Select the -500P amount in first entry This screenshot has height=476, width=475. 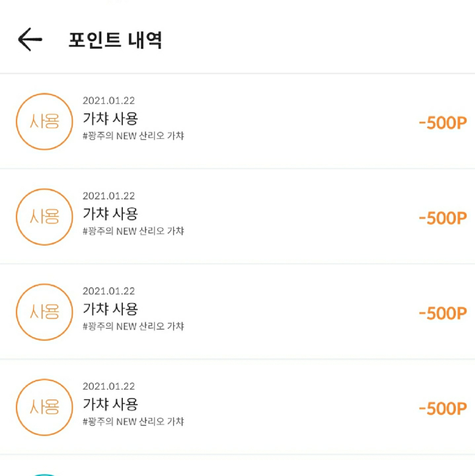click(443, 123)
